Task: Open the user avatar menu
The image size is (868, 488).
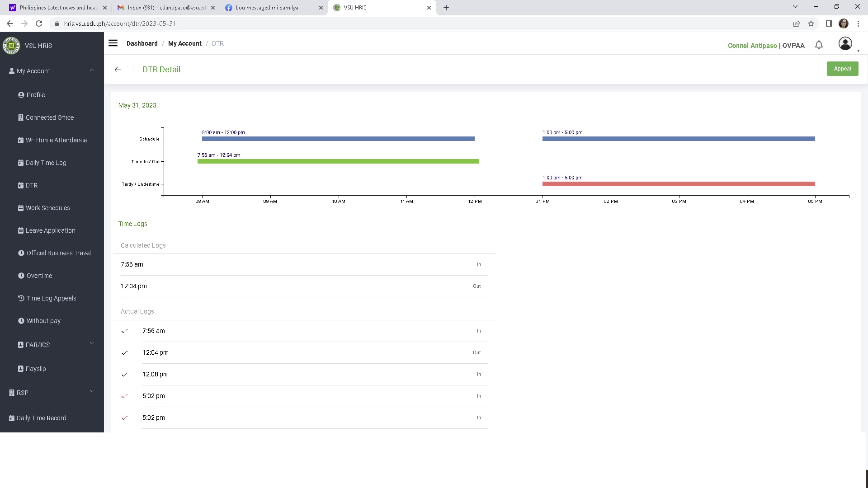Action: click(x=845, y=44)
